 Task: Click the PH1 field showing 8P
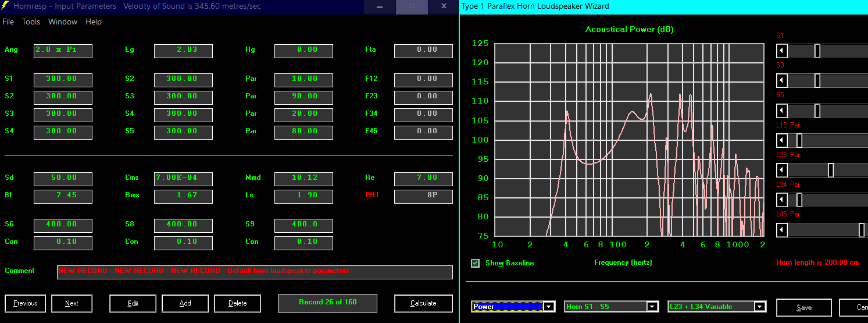423,196
